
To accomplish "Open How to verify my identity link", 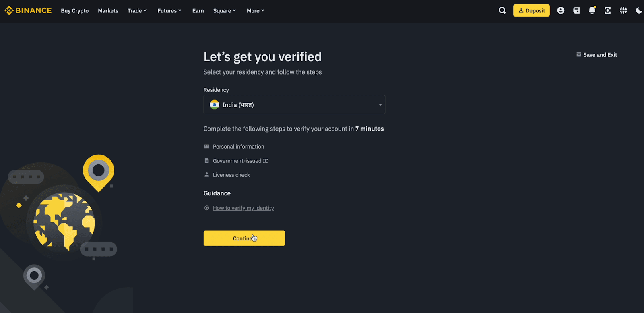I will [243, 208].
